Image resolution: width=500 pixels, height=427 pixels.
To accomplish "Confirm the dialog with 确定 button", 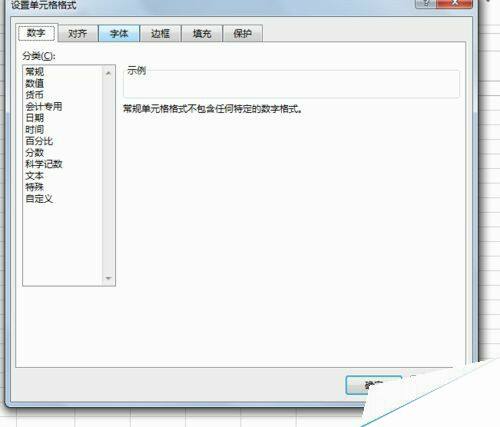I will (x=373, y=385).
